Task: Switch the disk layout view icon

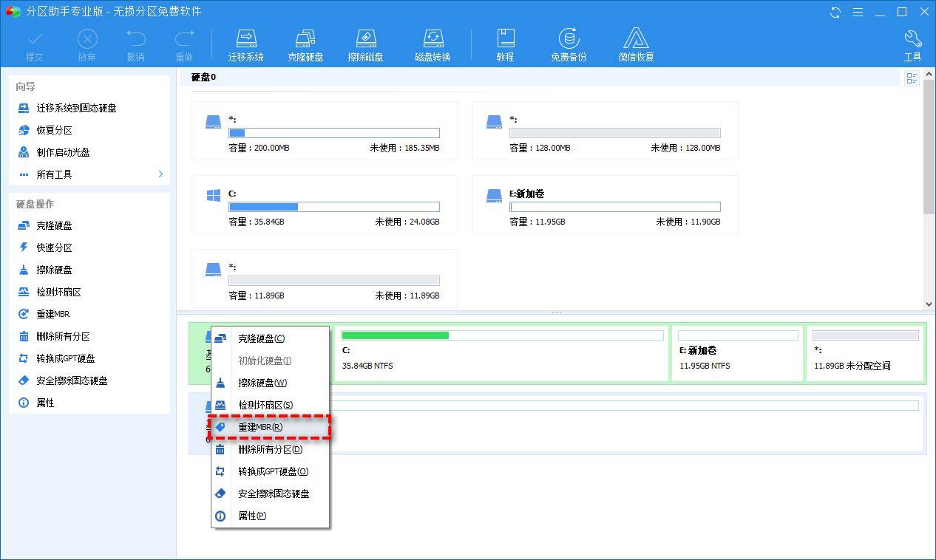Action: click(x=912, y=78)
